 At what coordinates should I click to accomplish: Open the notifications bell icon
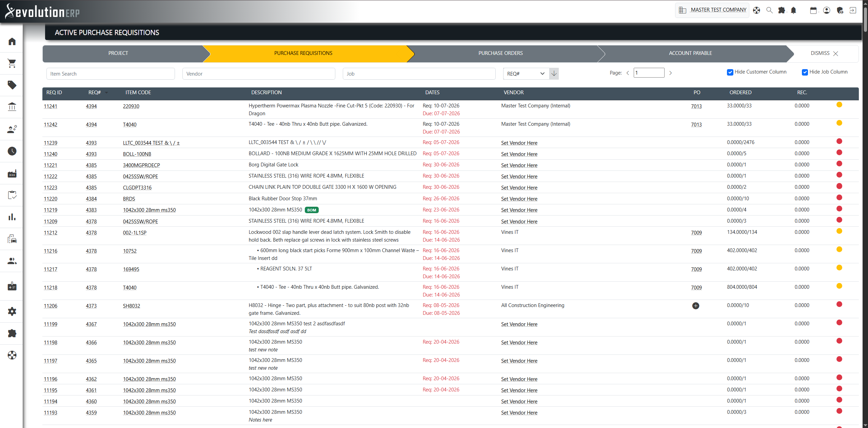coord(793,10)
